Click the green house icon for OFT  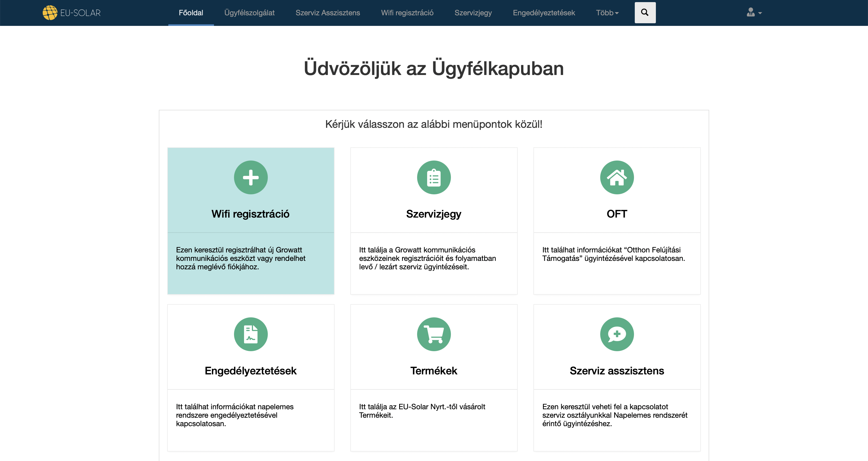[617, 177]
